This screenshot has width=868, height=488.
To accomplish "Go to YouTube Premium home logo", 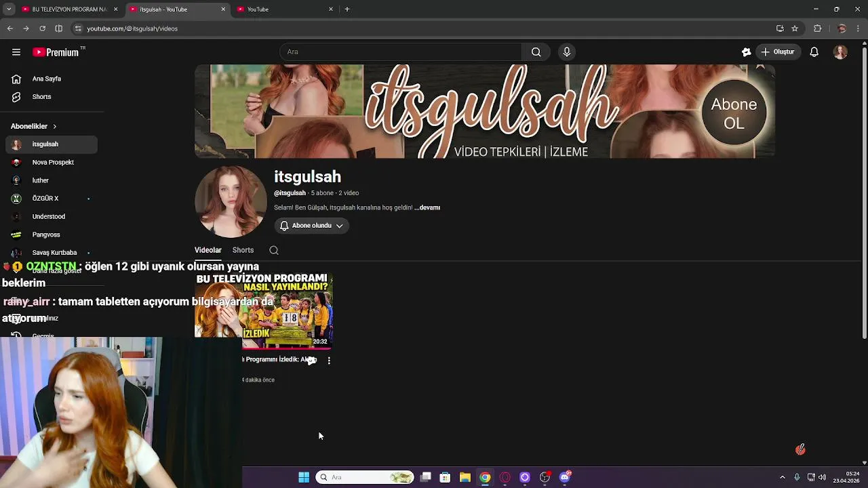I will tap(56, 52).
